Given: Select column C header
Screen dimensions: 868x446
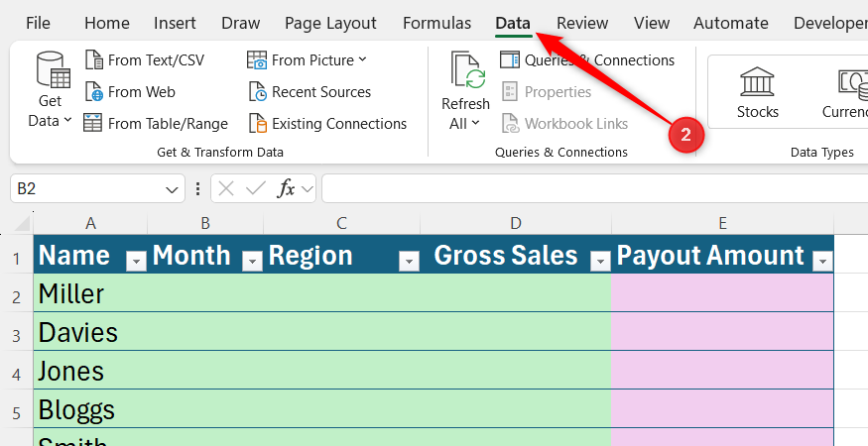Looking at the screenshot, I should click(341, 224).
